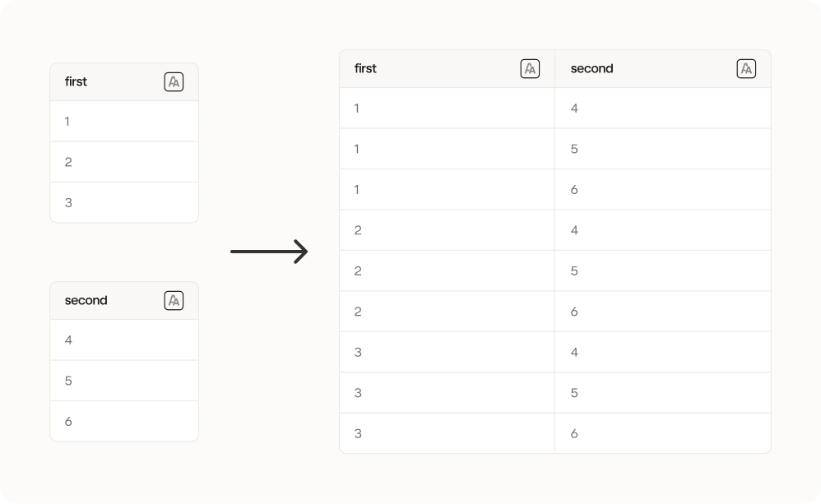Click cell with value 6 in small 'second' table
The height and width of the screenshot is (504, 821).
[124, 421]
